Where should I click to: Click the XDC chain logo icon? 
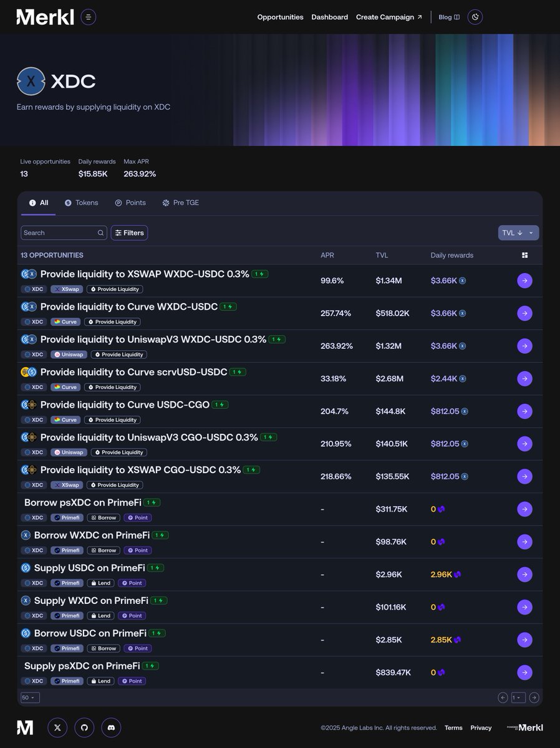31,82
